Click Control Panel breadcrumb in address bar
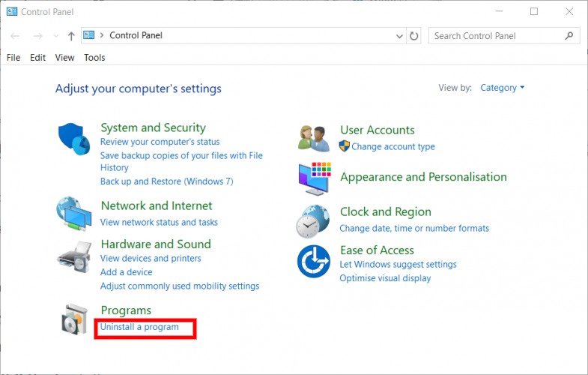 point(136,35)
